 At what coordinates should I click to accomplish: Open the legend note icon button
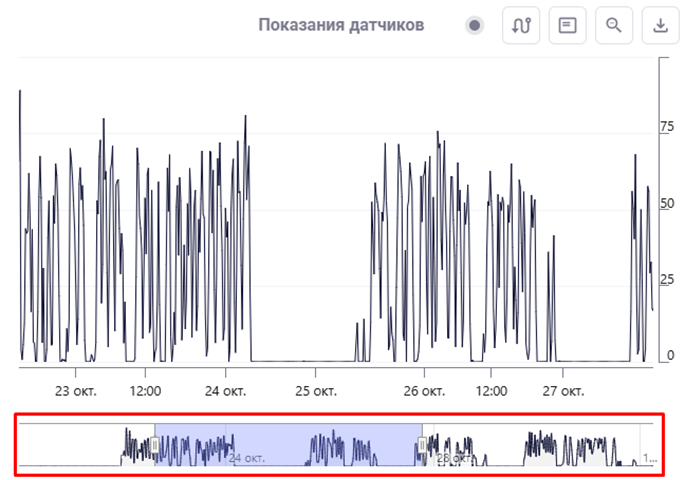[x=567, y=26]
